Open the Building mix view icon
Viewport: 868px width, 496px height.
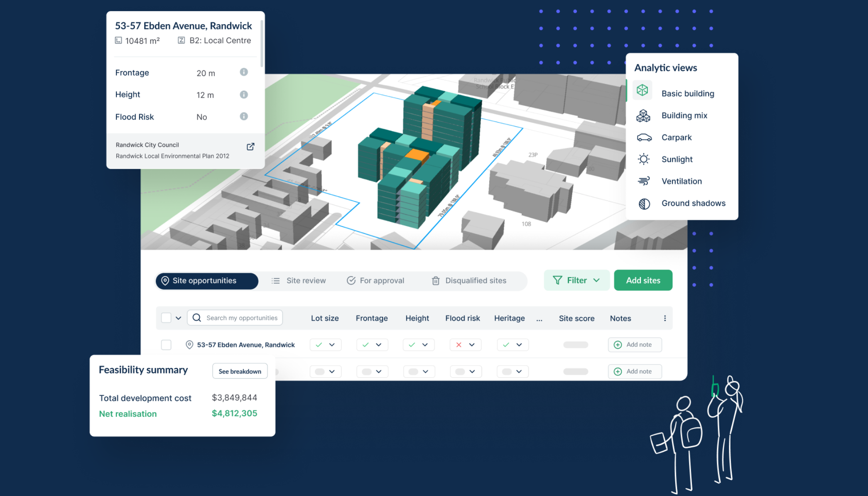pos(643,116)
